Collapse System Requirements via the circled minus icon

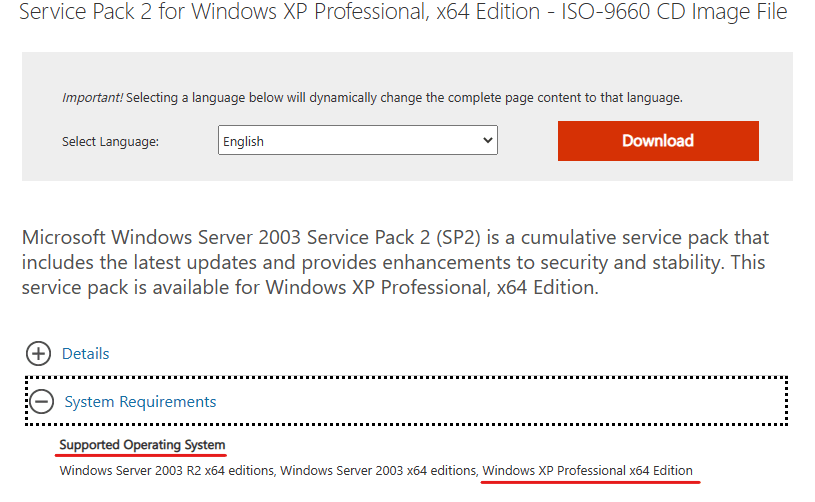click(42, 402)
